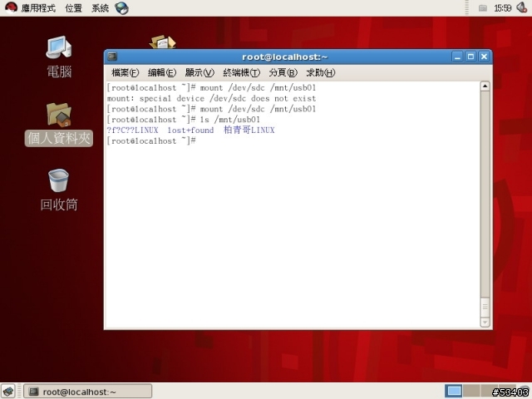The image size is (532, 399).
Task: Open the 編輯(E) Edit menu in terminal
Action: click(x=162, y=72)
